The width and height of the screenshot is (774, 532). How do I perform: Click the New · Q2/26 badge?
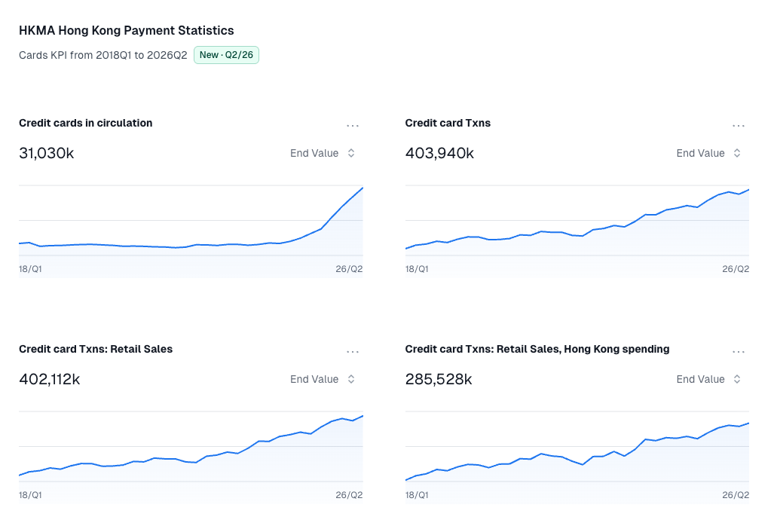pyautogui.click(x=226, y=55)
